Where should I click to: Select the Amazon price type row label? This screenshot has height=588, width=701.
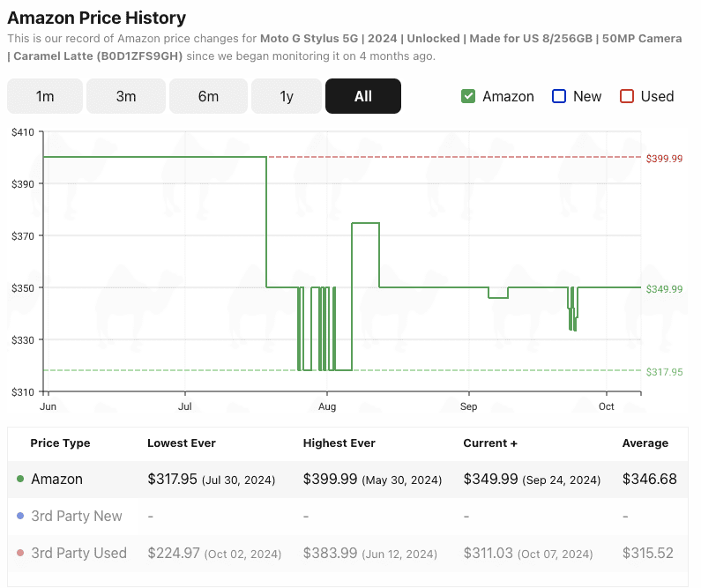pos(56,480)
